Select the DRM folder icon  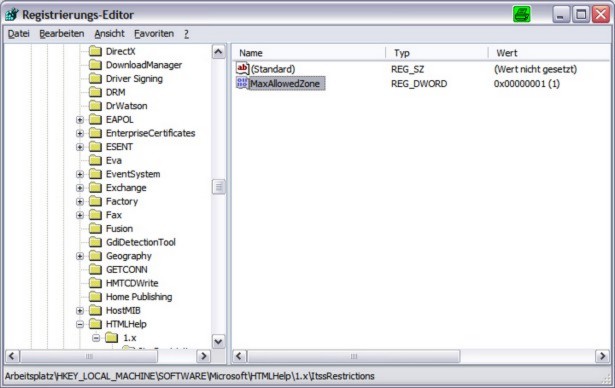tap(95, 92)
